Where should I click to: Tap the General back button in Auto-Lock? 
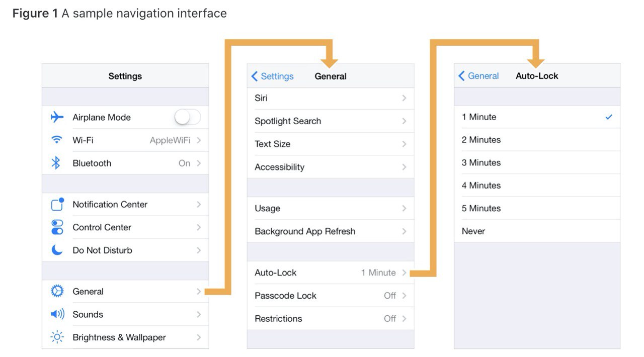tap(478, 76)
